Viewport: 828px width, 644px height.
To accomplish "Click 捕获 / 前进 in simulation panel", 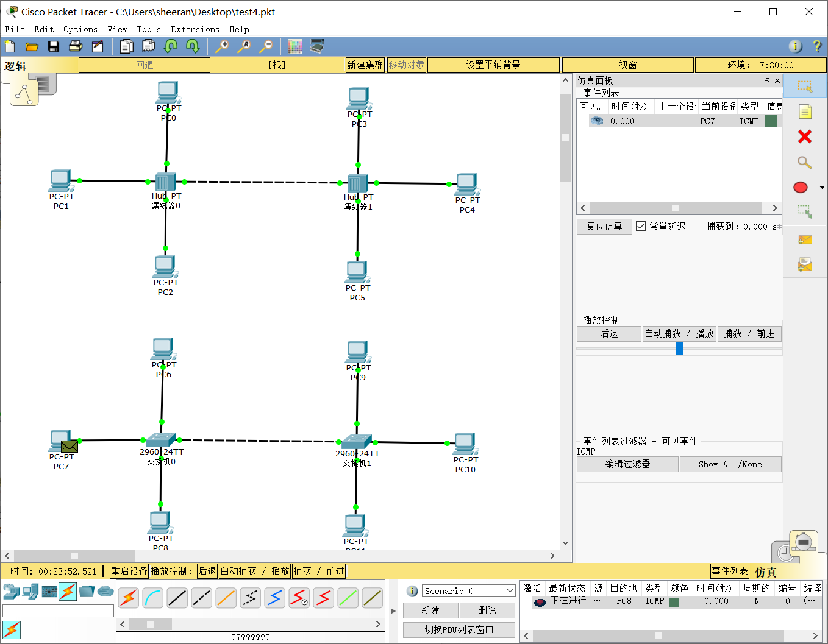I will pyautogui.click(x=749, y=333).
